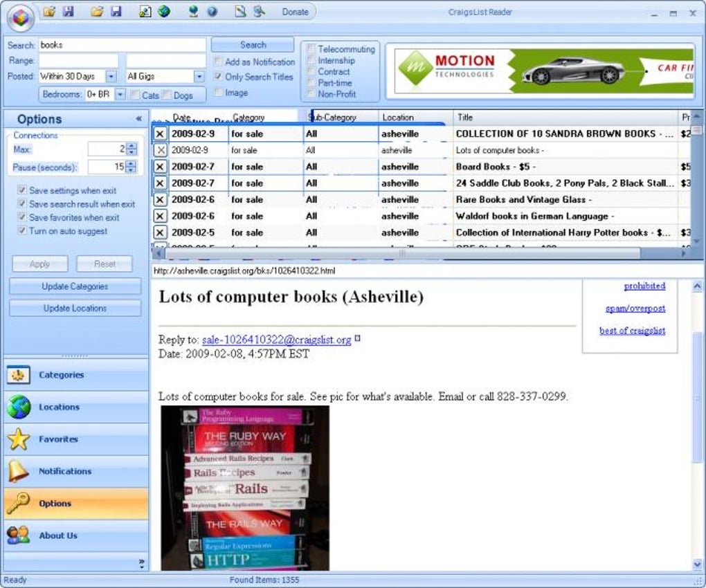Open the sale-1026410322@craigslist.org email link
The height and width of the screenshot is (588, 706).
[276, 340]
